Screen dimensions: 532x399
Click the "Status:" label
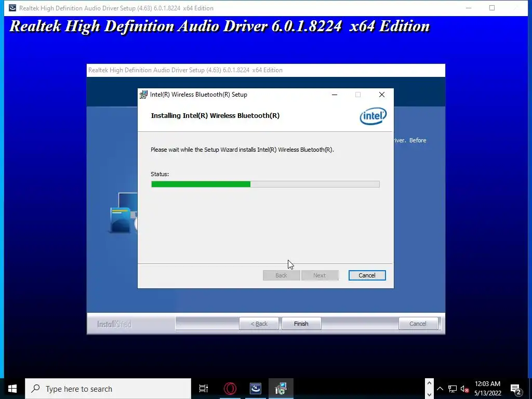160,174
